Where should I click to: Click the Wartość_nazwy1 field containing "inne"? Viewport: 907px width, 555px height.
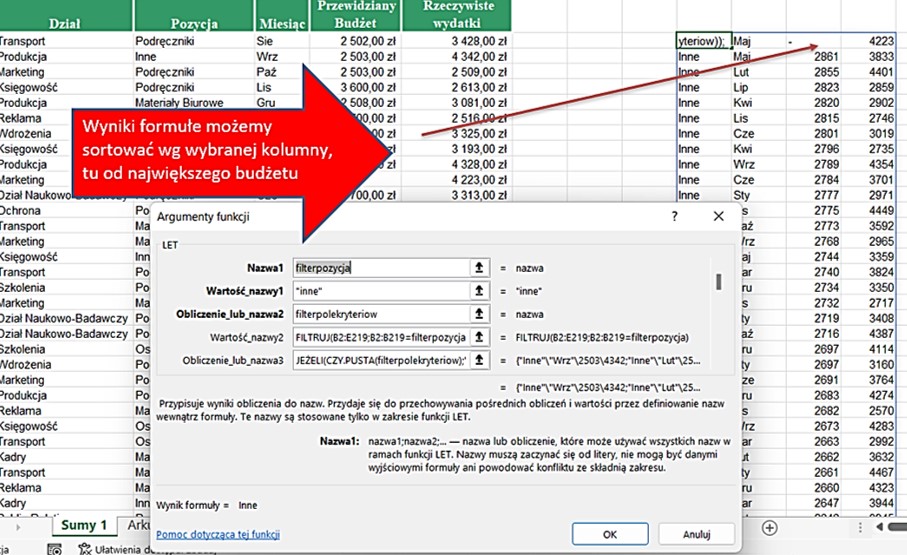[382, 291]
